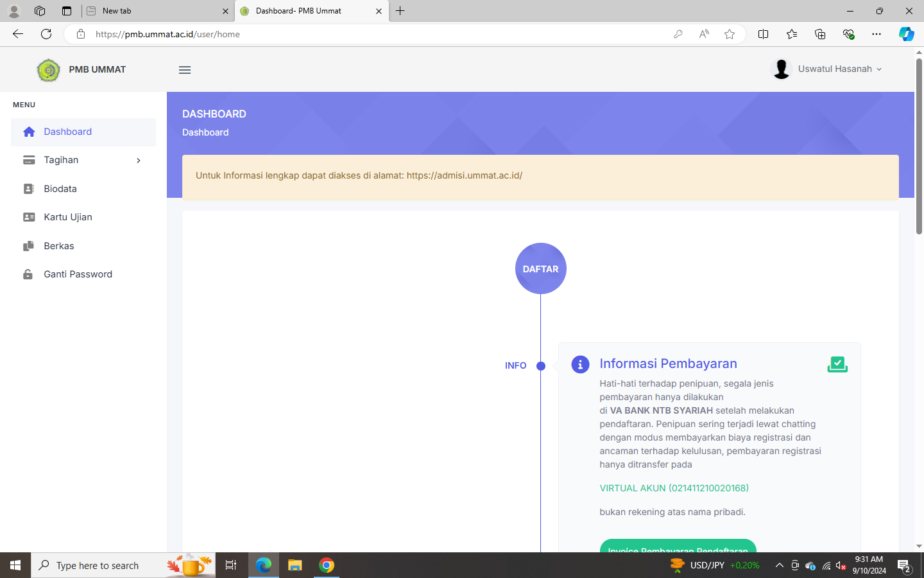Expand the Tagihan submenu chevron
The image size is (924, 578).
pos(139,161)
